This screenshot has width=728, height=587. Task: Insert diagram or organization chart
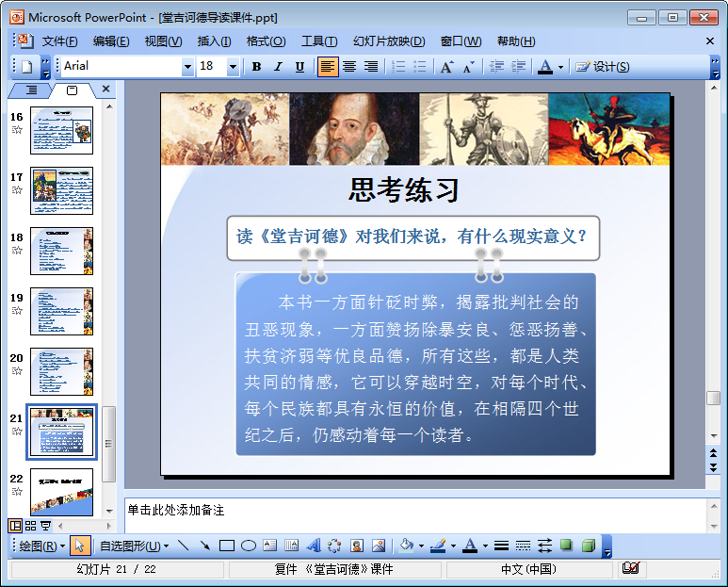pyautogui.click(x=334, y=546)
